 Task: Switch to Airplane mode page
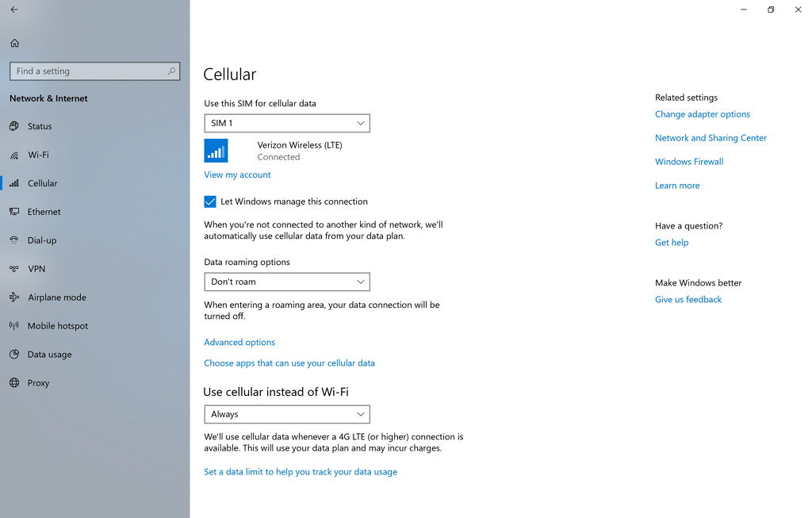coord(95,297)
